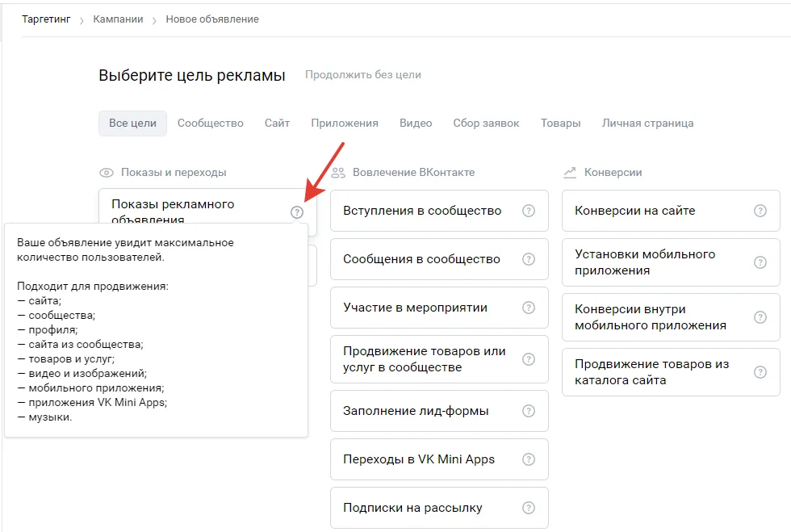The image size is (791, 532).
Task: Open help icon for Конверсии внутри мобильного приложения
Action: (760, 317)
